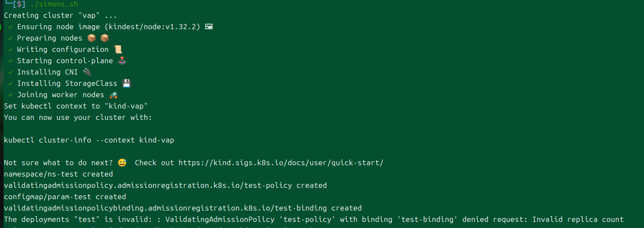The image size is (644, 228).
Task: Click the first package emoji after Preparing nodes
Action: [91, 38]
